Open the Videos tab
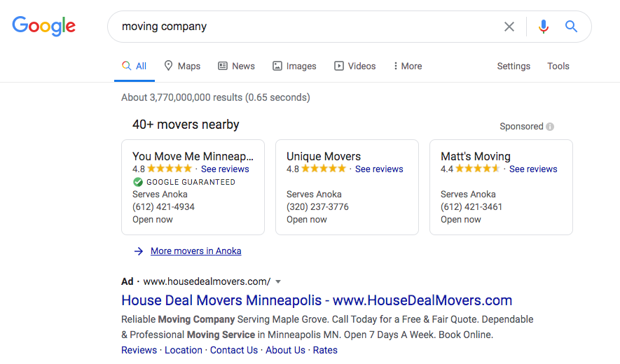Screen dimensions: 620x364 coord(354,66)
